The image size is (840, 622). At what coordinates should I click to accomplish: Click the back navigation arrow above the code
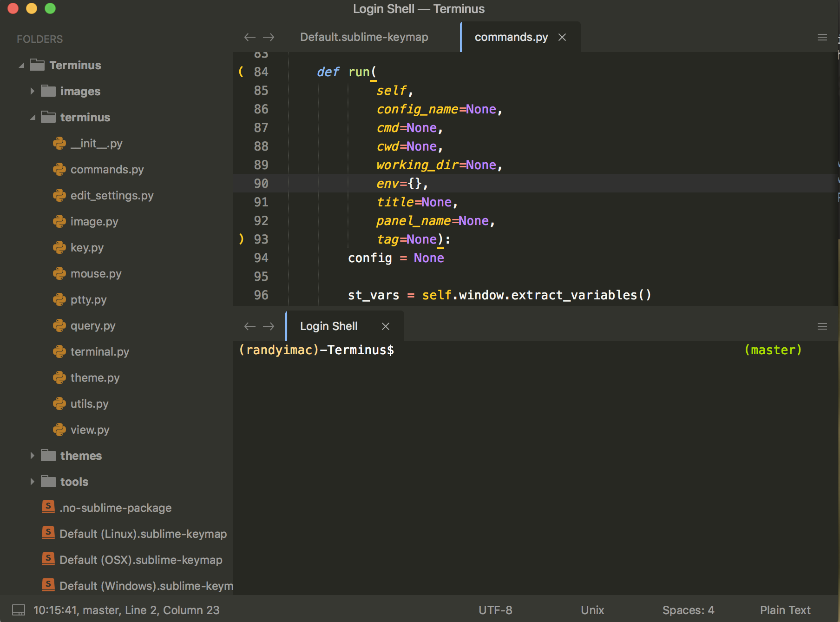[249, 37]
